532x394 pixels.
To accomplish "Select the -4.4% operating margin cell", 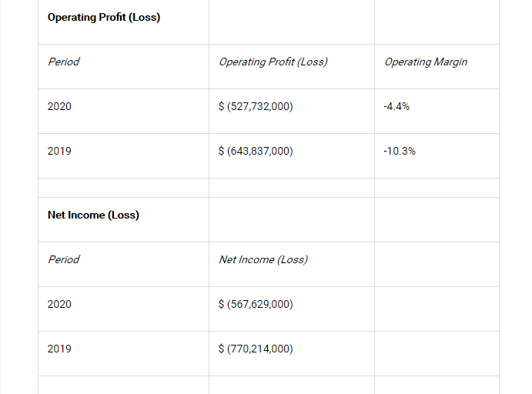I will 396,106.
